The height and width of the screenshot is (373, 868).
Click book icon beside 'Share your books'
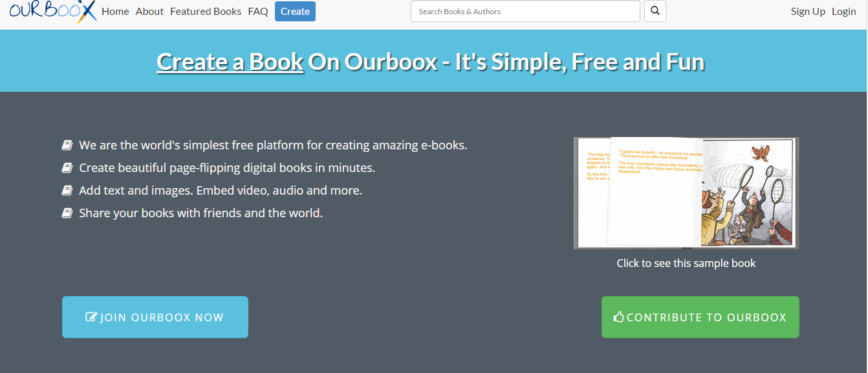coord(67,213)
